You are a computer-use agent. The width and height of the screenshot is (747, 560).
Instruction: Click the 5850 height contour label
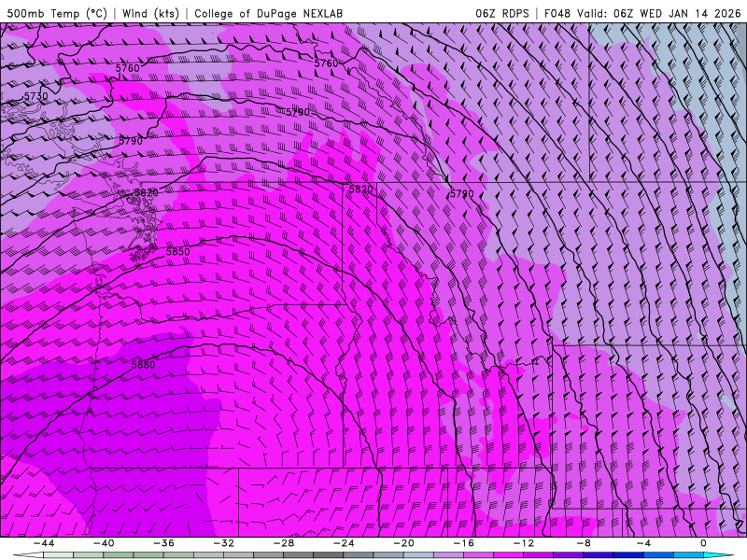(177, 251)
